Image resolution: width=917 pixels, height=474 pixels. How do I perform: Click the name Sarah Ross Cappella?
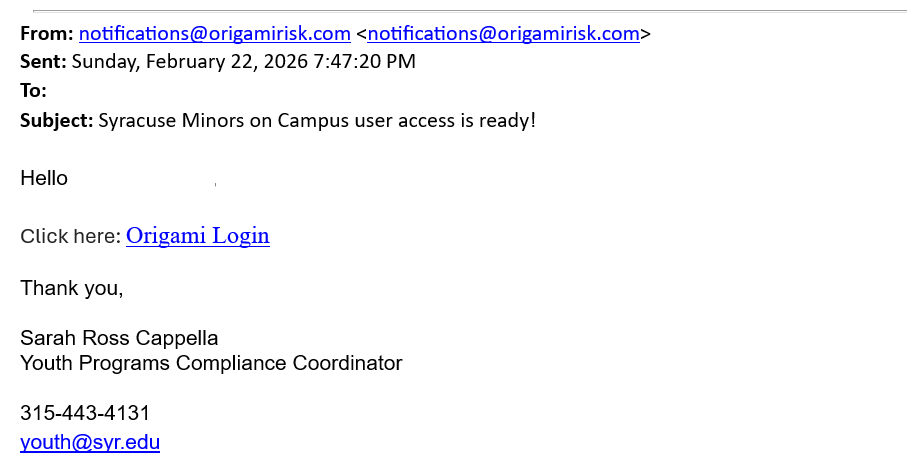point(119,338)
